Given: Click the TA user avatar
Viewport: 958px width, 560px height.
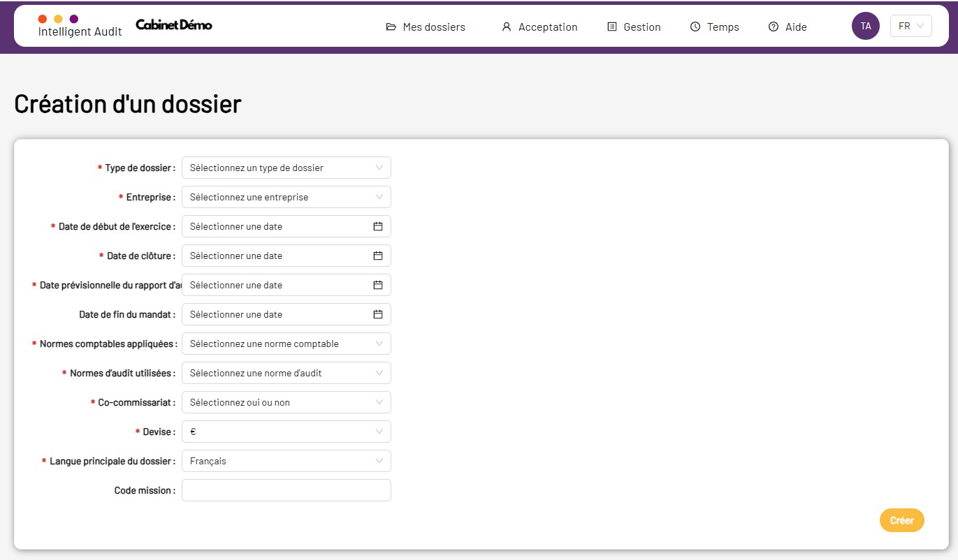Looking at the screenshot, I should coord(865,26).
